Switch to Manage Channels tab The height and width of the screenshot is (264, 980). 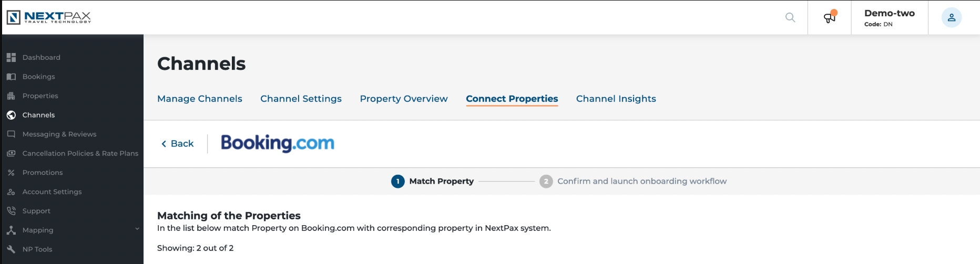[x=200, y=99]
